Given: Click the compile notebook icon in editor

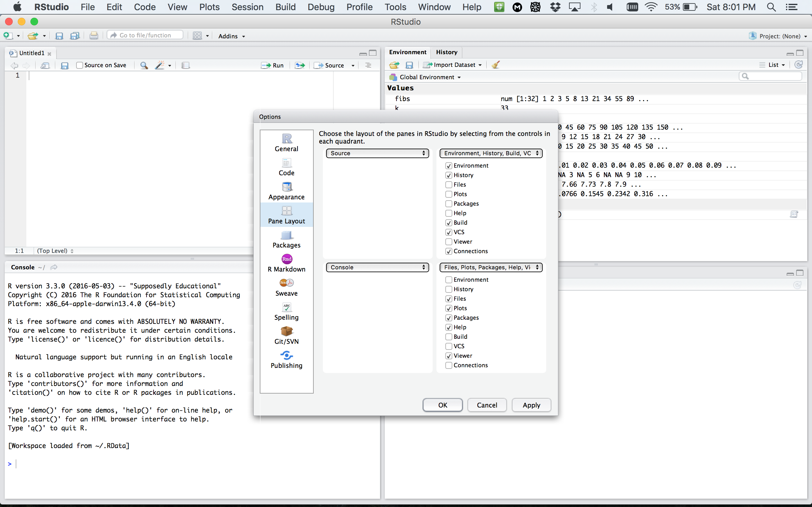Looking at the screenshot, I should coord(185,65).
